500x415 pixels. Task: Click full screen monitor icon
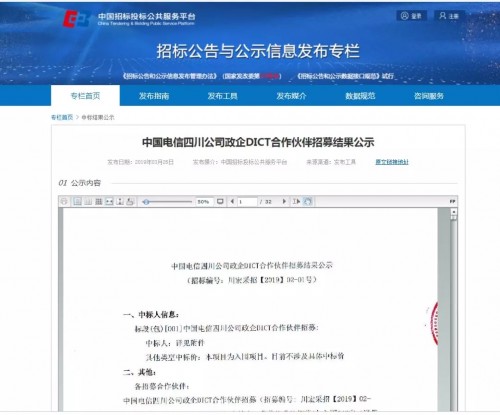(220, 201)
